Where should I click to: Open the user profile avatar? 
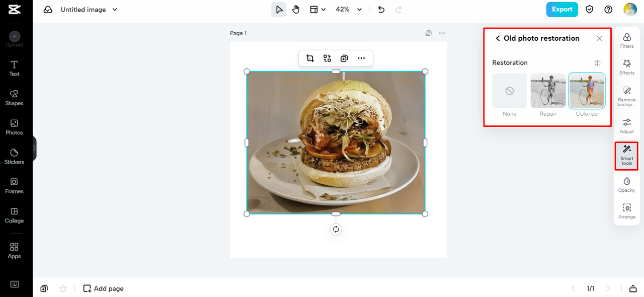click(x=630, y=10)
